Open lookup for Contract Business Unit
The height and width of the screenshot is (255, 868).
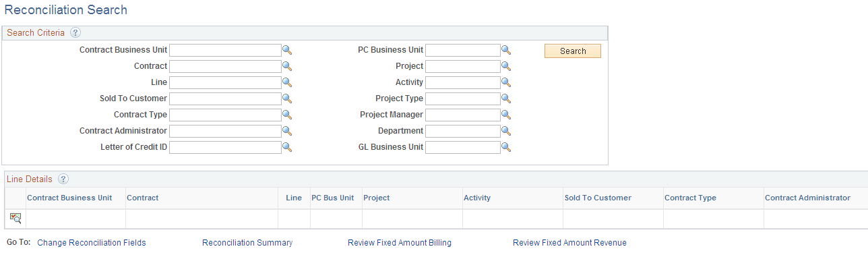(x=286, y=50)
